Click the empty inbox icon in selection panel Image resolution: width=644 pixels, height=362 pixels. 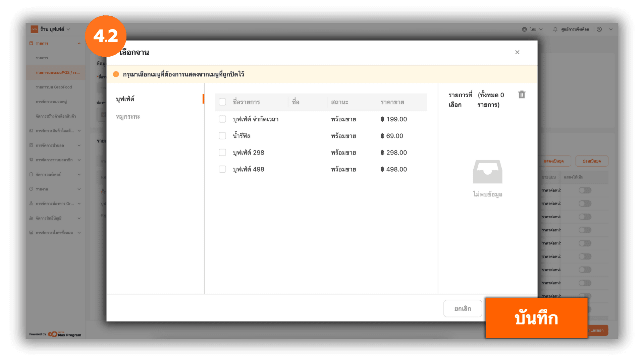(x=487, y=172)
